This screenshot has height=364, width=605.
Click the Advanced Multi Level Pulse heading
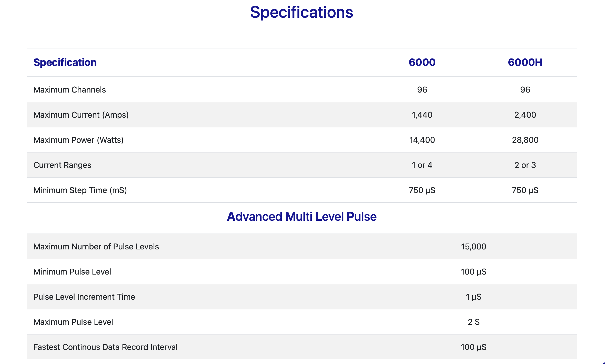[x=302, y=217]
